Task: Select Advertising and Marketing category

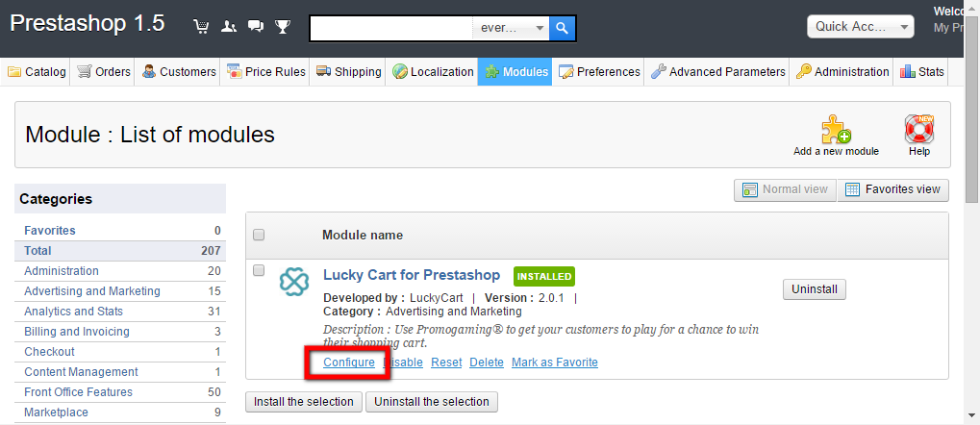Action: [92, 291]
